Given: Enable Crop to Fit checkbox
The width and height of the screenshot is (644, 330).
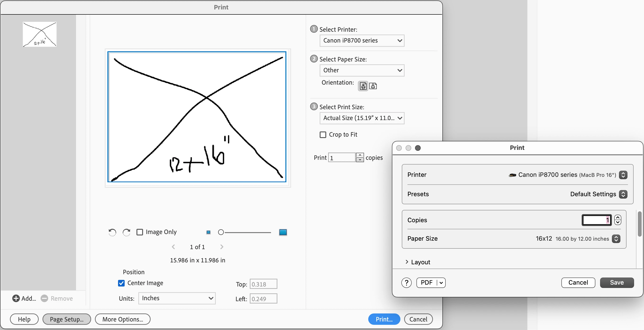Looking at the screenshot, I should (323, 135).
